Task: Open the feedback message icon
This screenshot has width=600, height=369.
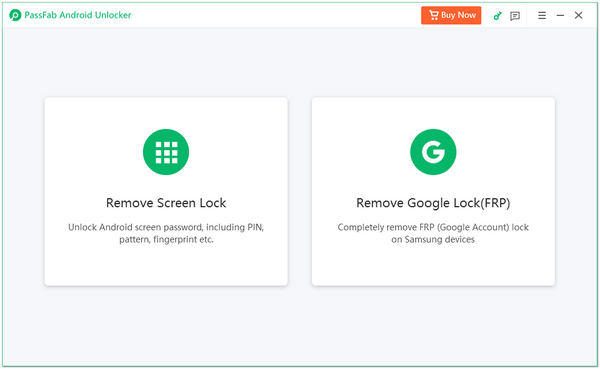Action: [x=515, y=16]
